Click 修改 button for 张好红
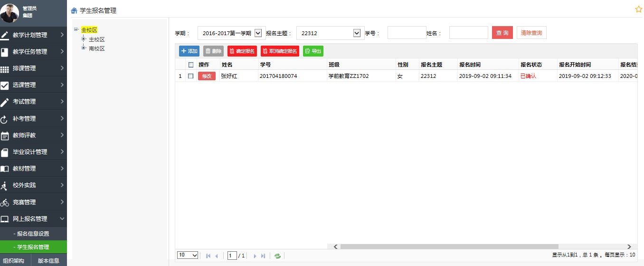This screenshot has height=266, width=644. point(207,76)
